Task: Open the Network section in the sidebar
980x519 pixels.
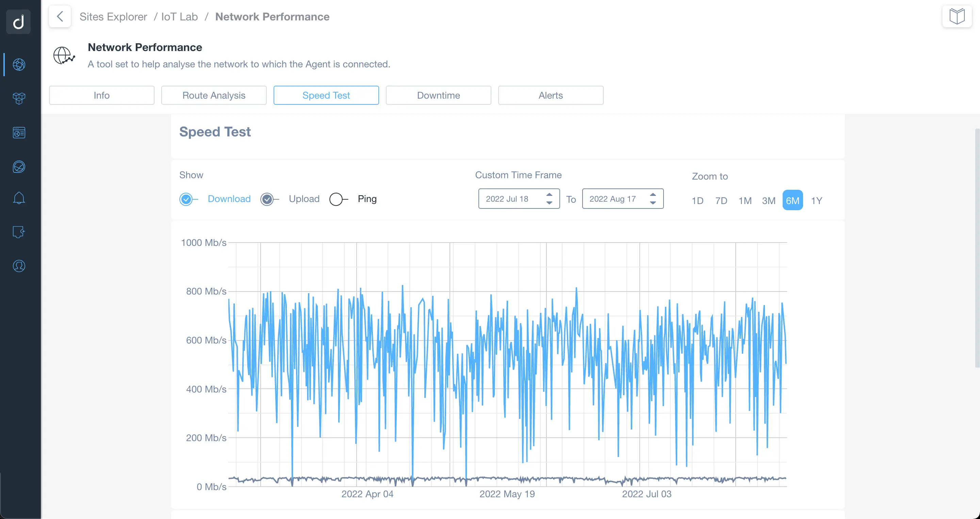Action: point(19,65)
